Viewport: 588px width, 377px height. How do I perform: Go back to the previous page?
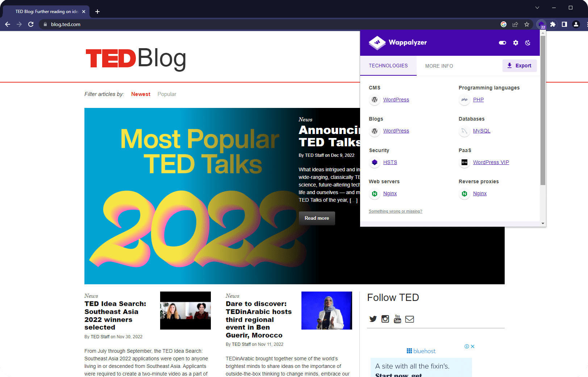pyautogui.click(x=8, y=24)
